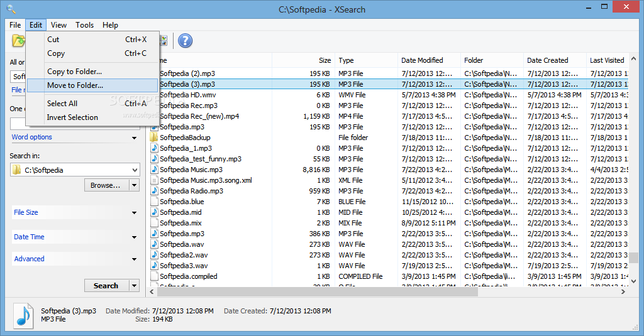Click the XSearch magnifier icon in title bar
Screen dimensions: 644x336
(x=11, y=9)
